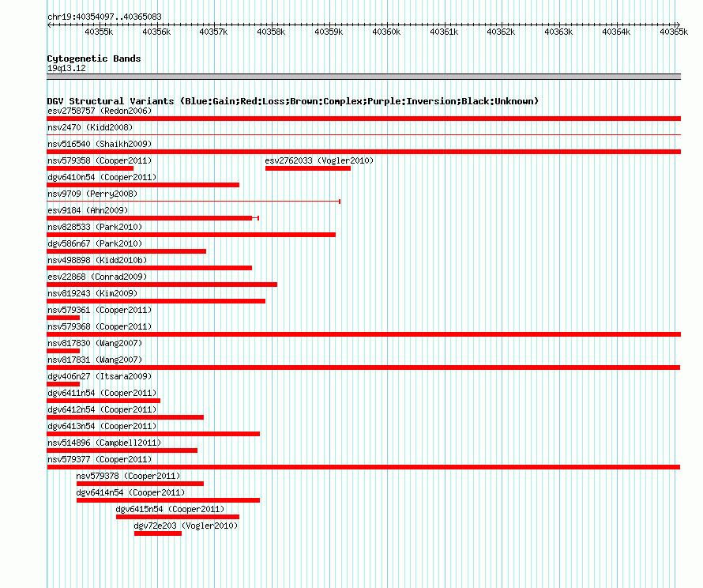Click the red bar under esv22868
The height and width of the screenshot is (588, 703).
point(162,285)
